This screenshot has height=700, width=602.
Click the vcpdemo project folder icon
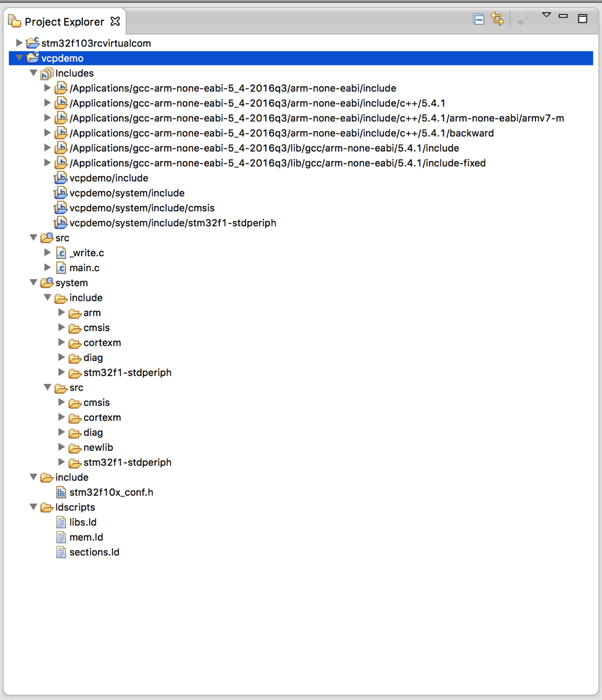click(33, 58)
